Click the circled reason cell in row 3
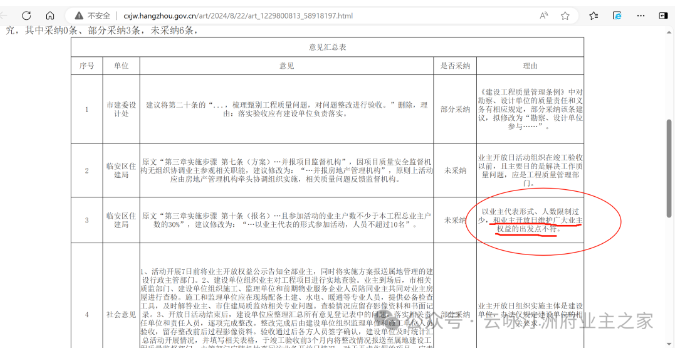This screenshot has width=681, height=362. [x=530, y=220]
